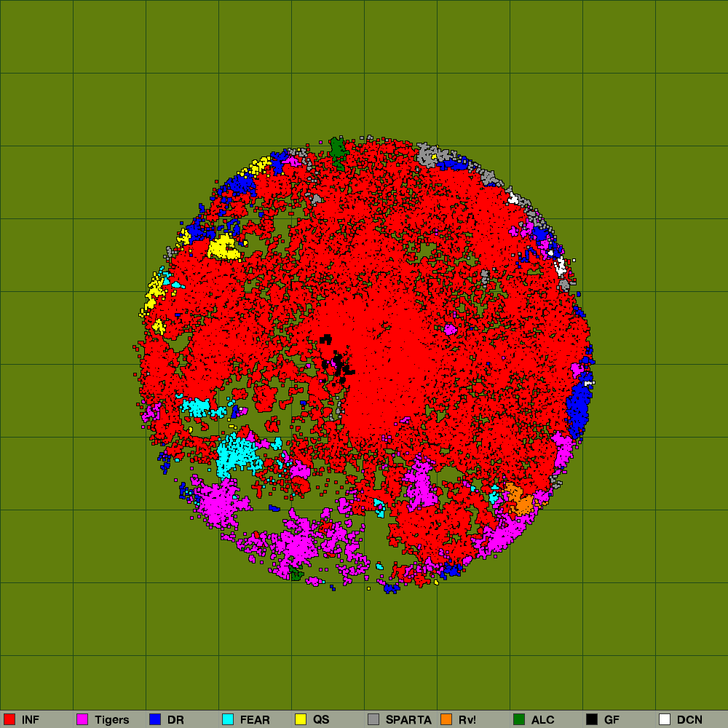This screenshot has width=728, height=728.
Task: Click the green ALC legend swatch
Action: (519, 719)
